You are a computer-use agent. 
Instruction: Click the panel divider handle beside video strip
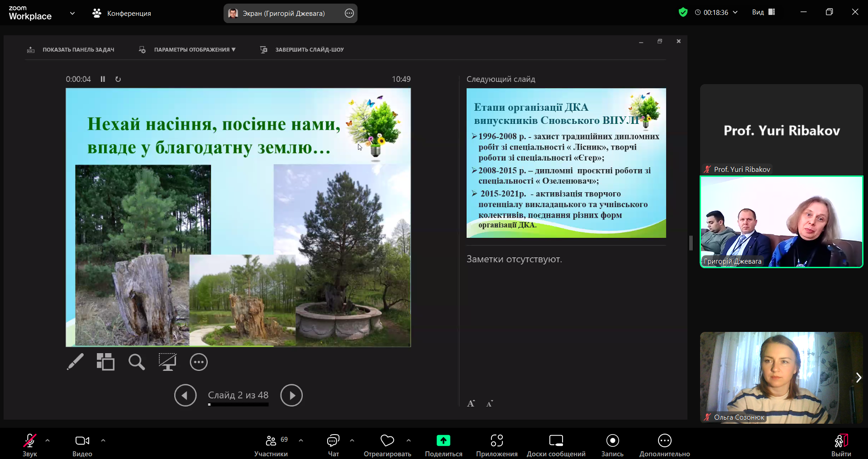pyautogui.click(x=691, y=243)
